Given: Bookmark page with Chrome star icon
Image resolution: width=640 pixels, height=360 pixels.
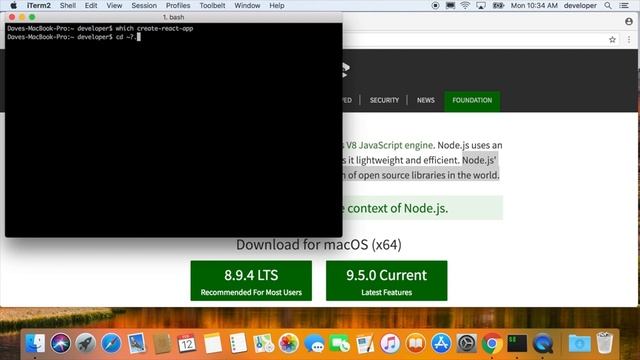Looking at the screenshot, I should click(612, 40).
